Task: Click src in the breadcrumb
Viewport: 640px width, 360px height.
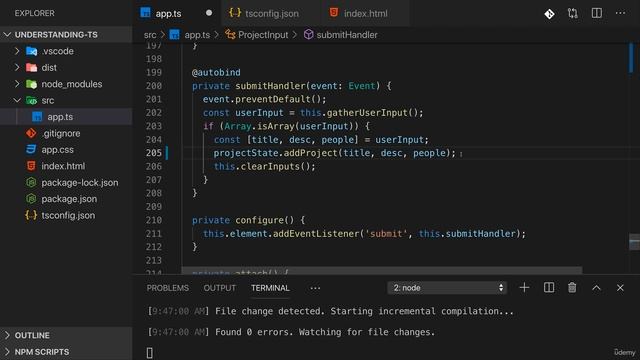Action: (150, 35)
